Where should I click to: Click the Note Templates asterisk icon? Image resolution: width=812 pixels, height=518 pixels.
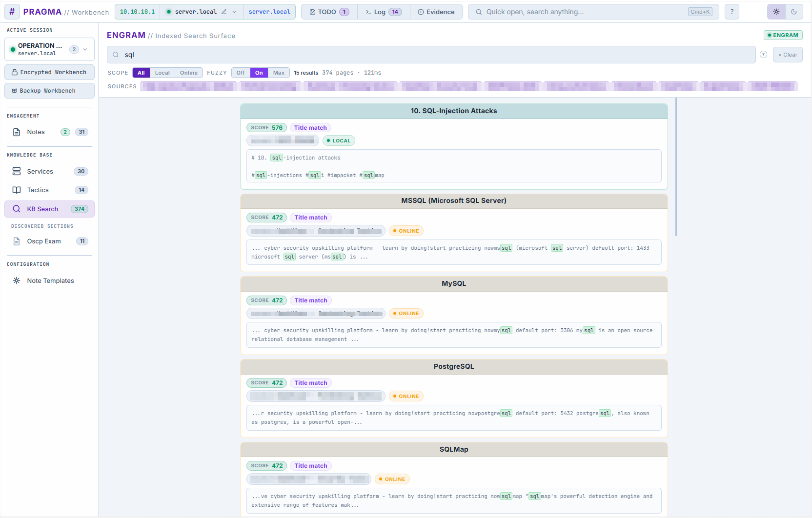point(17,280)
